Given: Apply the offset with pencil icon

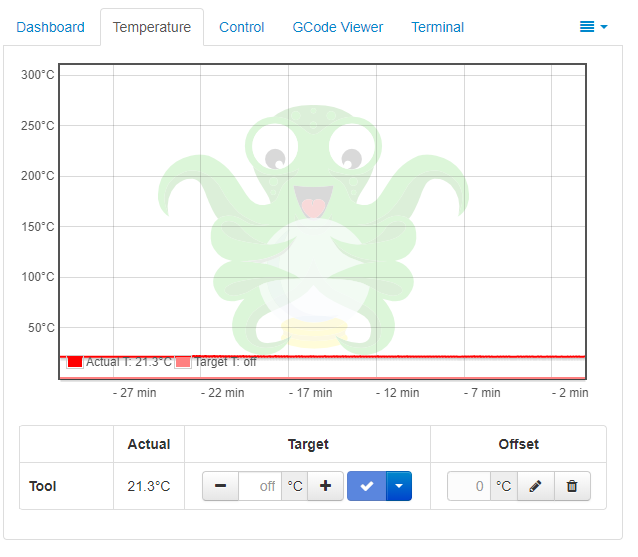Looking at the screenshot, I should tap(535, 486).
